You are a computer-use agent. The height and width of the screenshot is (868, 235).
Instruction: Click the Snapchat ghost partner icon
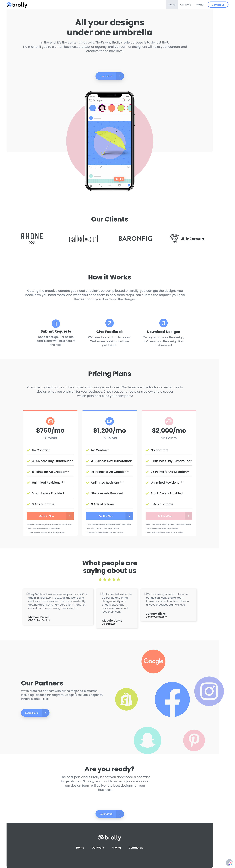pos(147,740)
